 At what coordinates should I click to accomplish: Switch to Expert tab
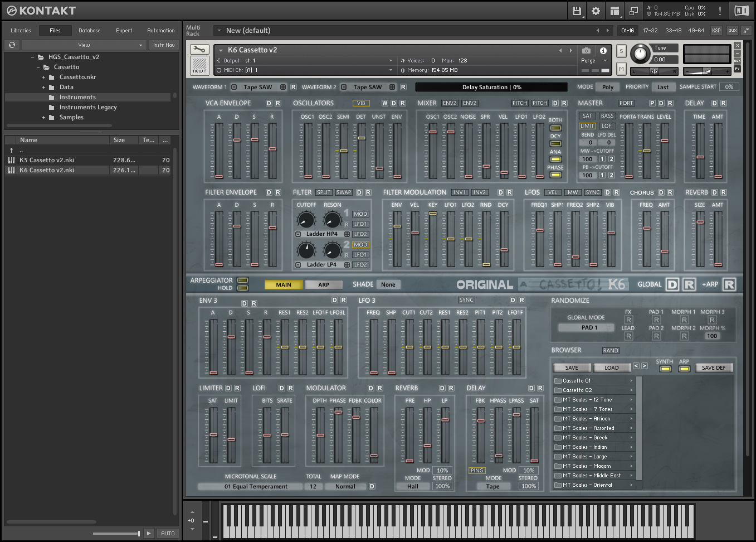124,30
